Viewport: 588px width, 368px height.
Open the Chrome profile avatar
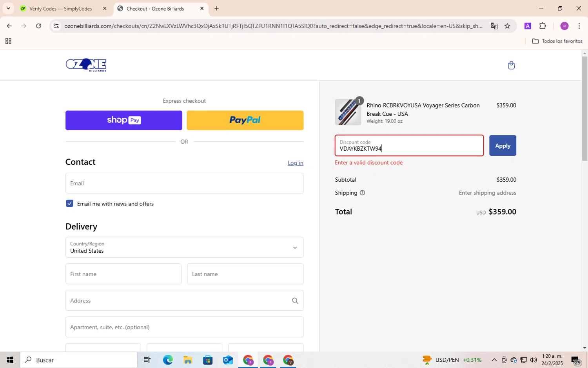click(564, 26)
